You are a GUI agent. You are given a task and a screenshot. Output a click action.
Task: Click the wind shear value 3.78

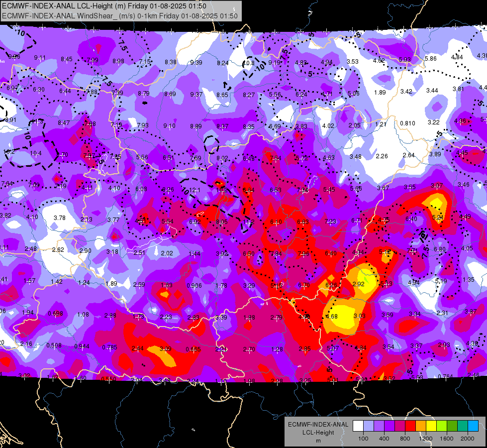point(60,218)
